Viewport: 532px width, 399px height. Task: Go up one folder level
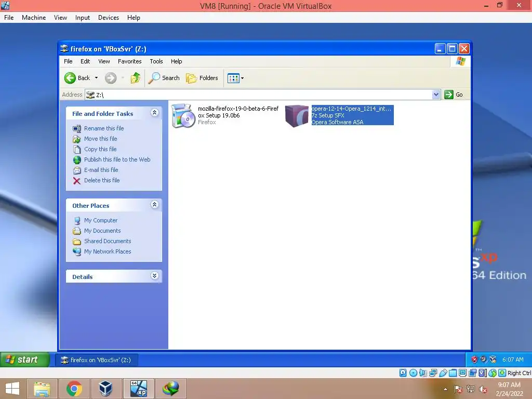point(136,78)
